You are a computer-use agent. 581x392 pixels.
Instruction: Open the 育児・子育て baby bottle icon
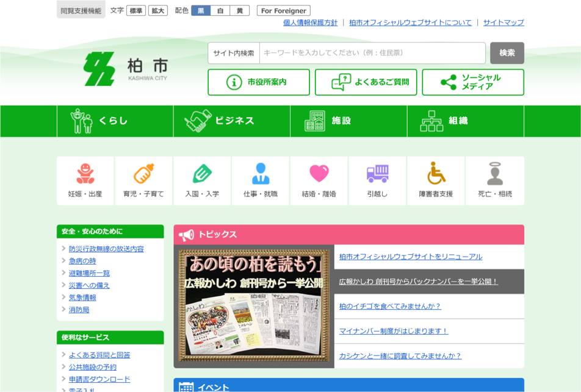pos(143,174)
